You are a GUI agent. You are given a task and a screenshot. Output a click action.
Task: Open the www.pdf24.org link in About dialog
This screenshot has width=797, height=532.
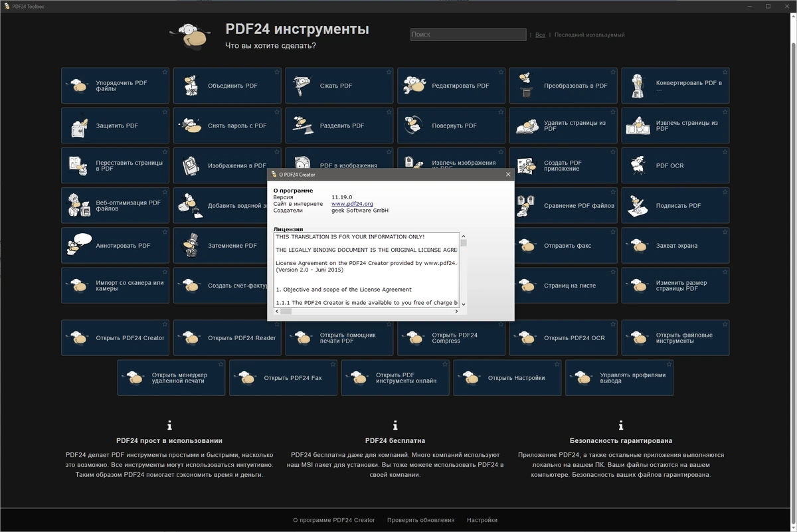(x=352, y=204)
